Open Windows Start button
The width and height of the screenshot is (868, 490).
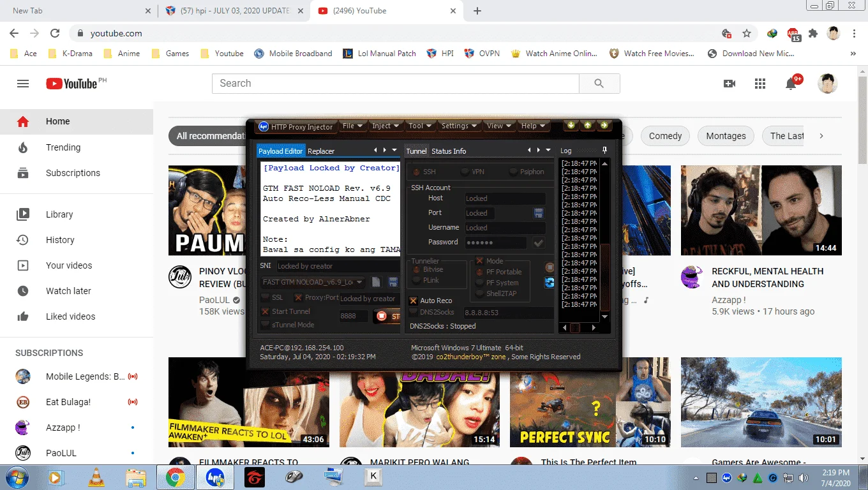click(x=16, y=477)
